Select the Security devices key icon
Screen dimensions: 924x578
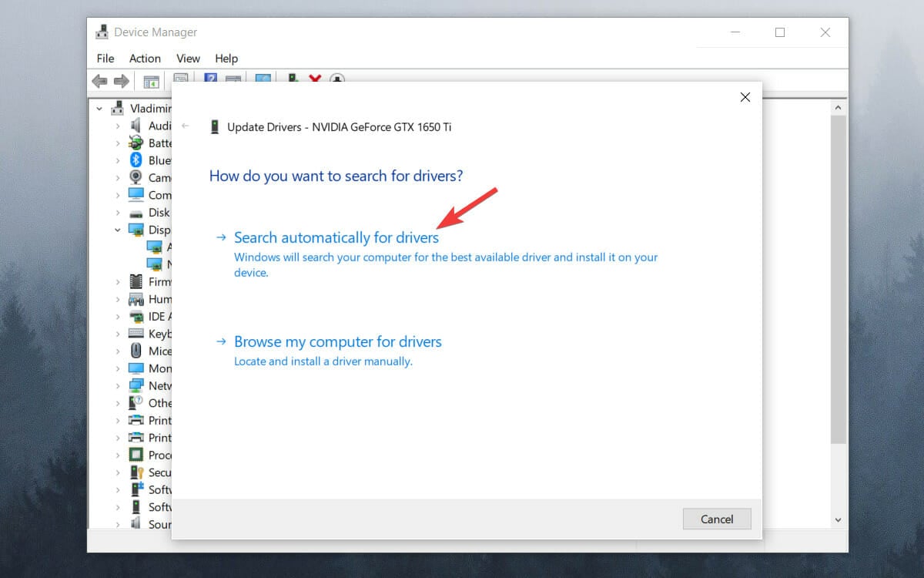pos(136,472)
